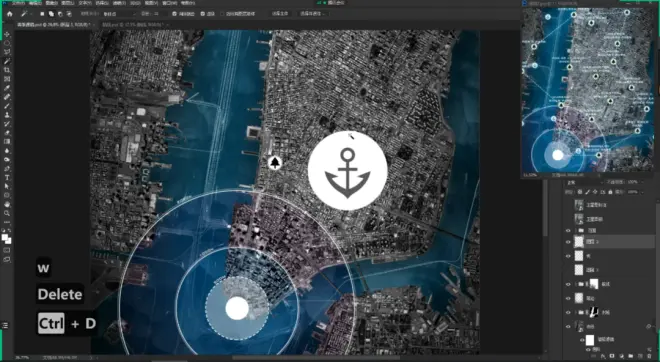This screenshot has height=362, width=660.
Task: Hide the group with black mask thumbnail
Action: pyautogui.click(x=568, y=313)
